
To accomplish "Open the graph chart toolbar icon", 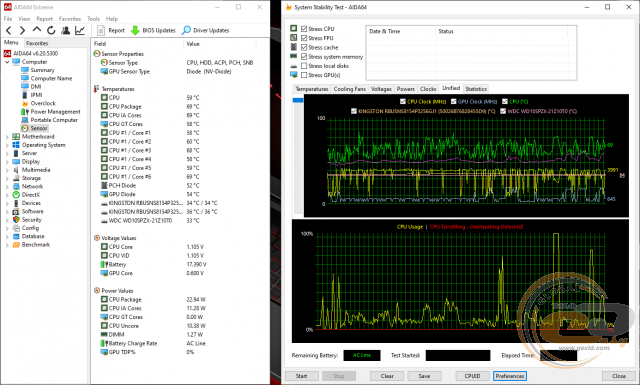I will pos(80,30).
